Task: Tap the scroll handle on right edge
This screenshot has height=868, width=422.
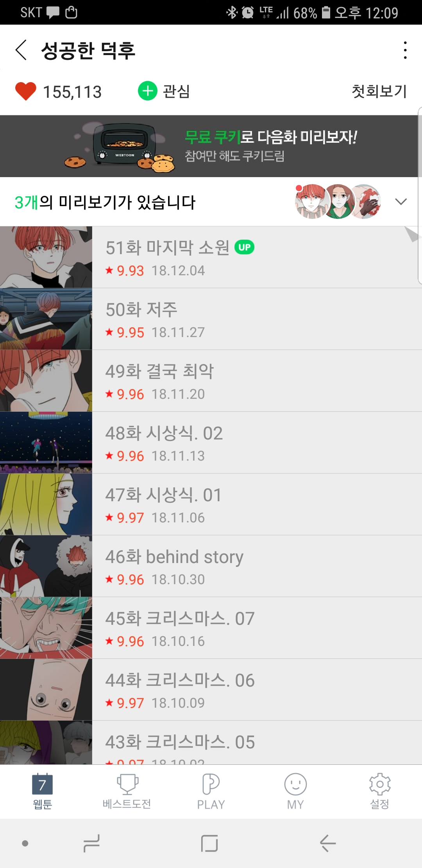Action: [x=420, y=195]
